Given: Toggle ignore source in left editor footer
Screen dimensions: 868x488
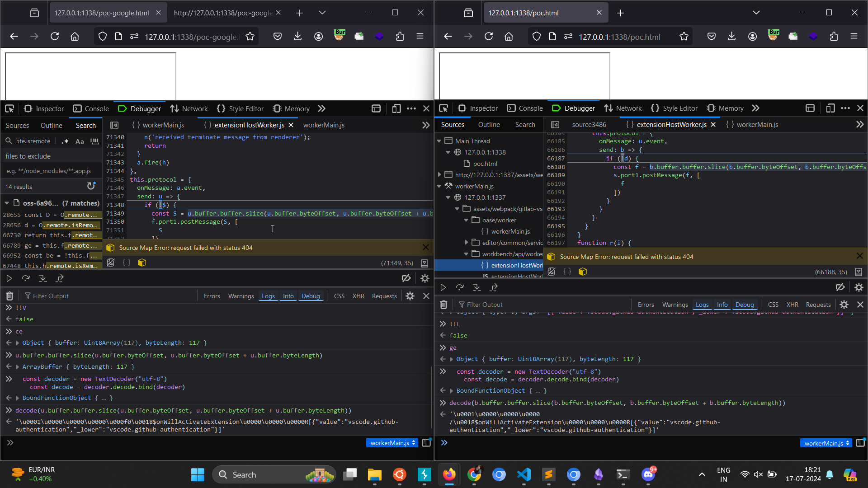Looking at the screenshot, I should tap(111, 263).
